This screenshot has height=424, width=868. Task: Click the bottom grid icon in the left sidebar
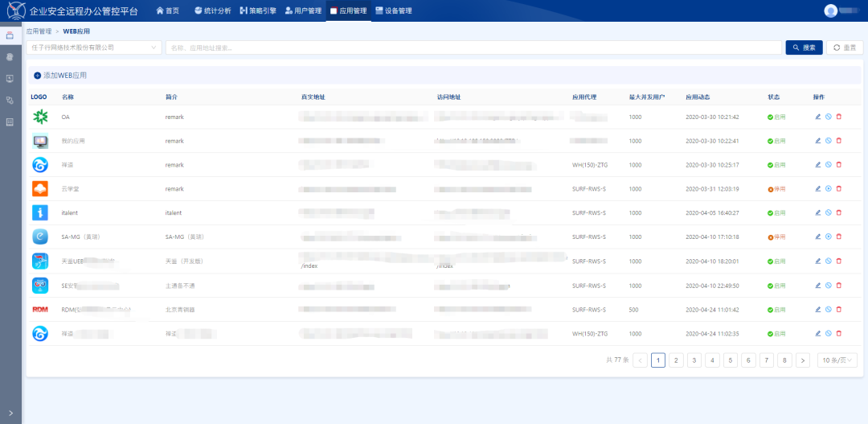(10, 122)
